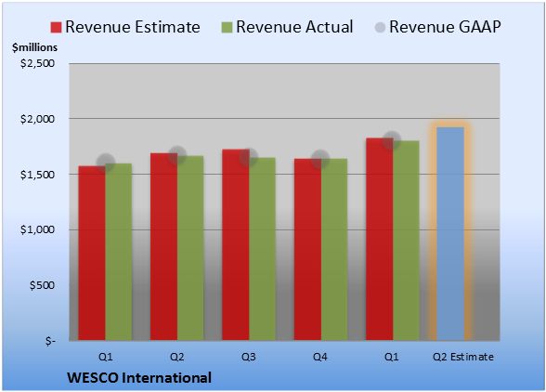Viewport: 546px width, 392px height.
Task: Click the "Q2 Estimate" axis label
Action: (x=463, y=357)
